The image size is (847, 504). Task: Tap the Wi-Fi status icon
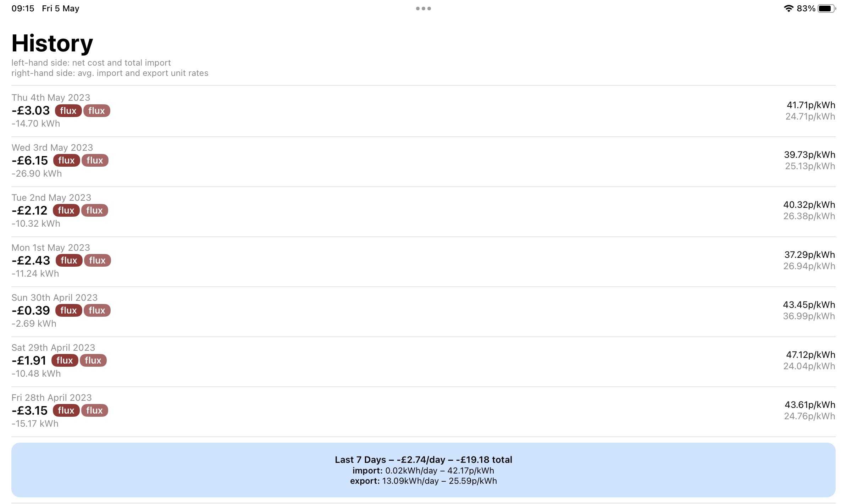coord(788,9)
